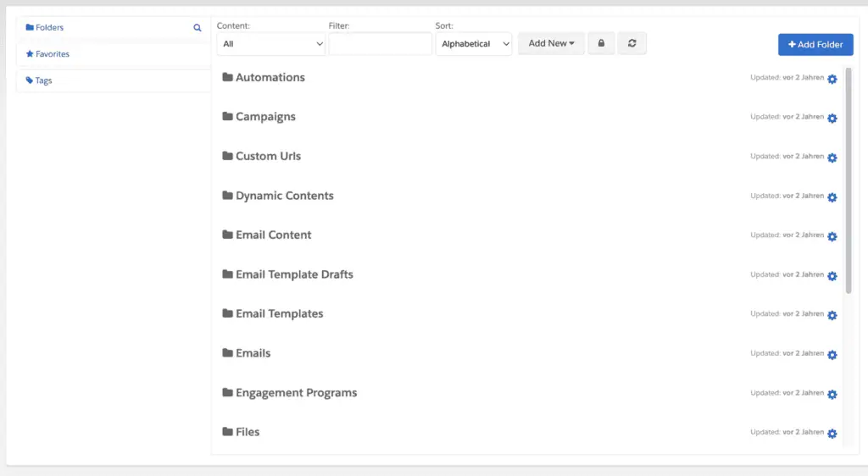Click Updated timestamp on Email Content row
Image resolution: width=868 pixels, height=476 pixels.
[787, 235]
